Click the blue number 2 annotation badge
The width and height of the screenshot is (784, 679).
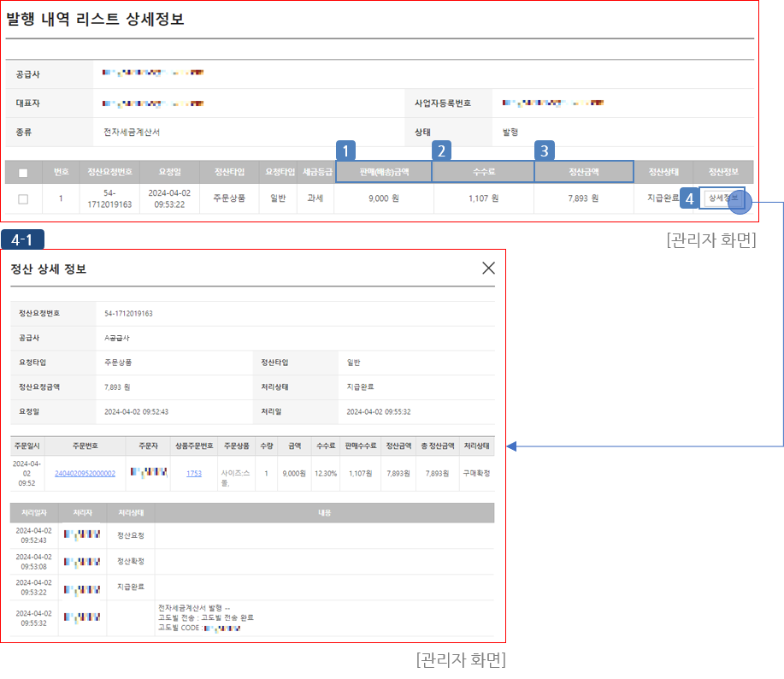[x=441, y=151]
